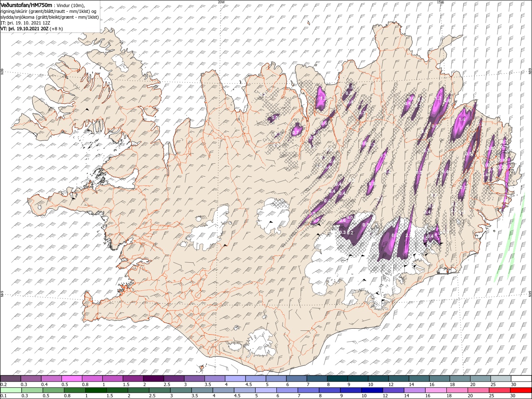Select lower legend swatch between 16 and 18

coord(436,390)
